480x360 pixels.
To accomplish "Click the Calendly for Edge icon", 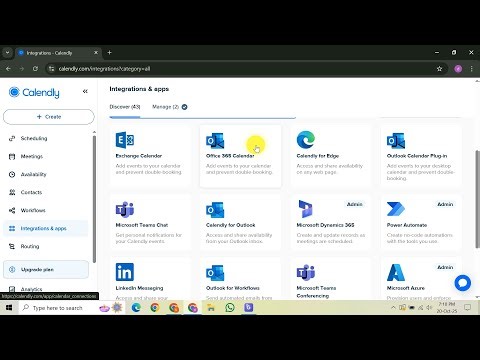I will tap(306, 140).
